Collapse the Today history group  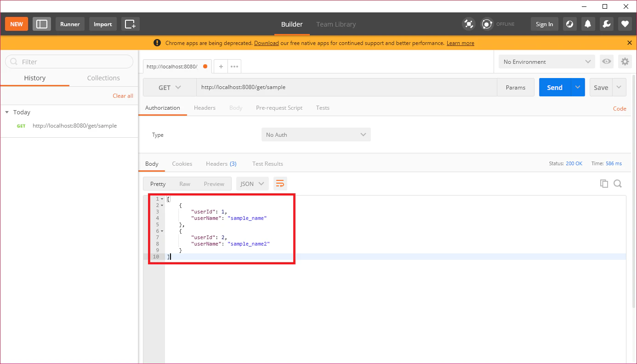(x=7, y=112)
